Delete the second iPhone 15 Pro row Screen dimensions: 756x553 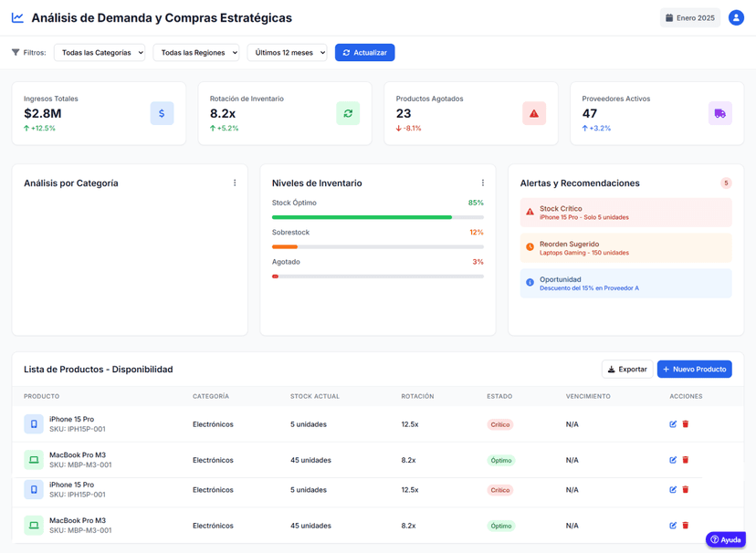pos(685,489)
